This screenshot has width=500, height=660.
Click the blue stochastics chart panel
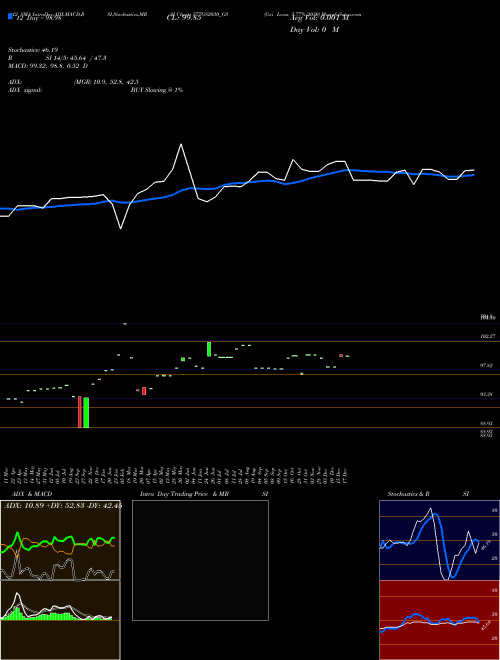(x=439, y=540)
